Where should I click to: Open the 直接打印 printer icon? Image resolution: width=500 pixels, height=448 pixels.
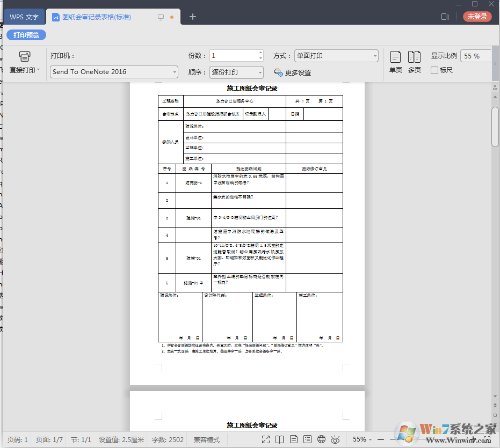tap(25, 56)
